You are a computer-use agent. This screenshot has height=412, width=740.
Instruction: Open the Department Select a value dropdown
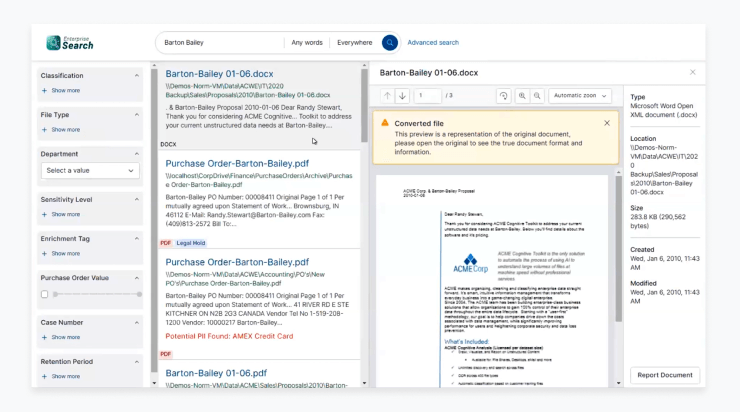coord(90,170)
